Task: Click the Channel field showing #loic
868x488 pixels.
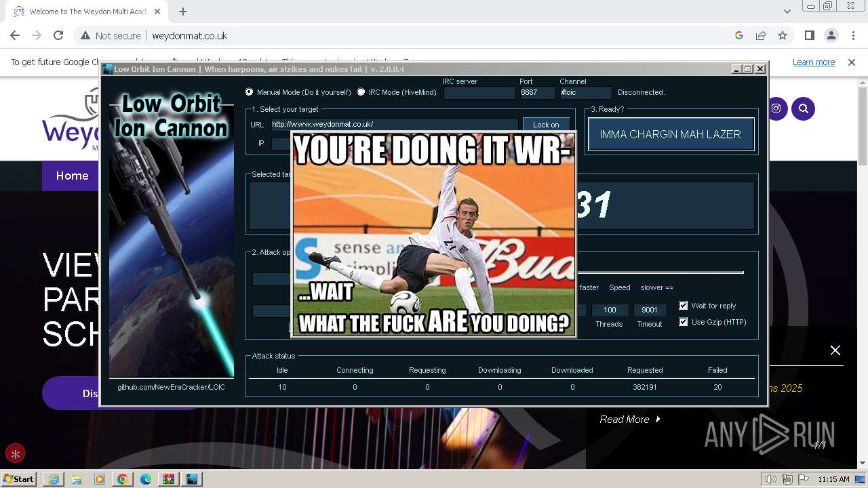Action: click(x=585, y=92)
